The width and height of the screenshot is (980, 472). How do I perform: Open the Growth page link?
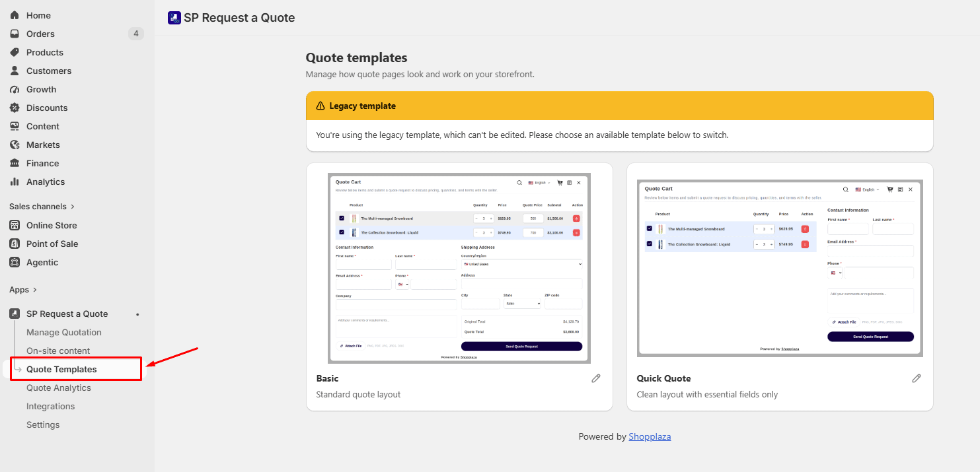click(41, 89)
